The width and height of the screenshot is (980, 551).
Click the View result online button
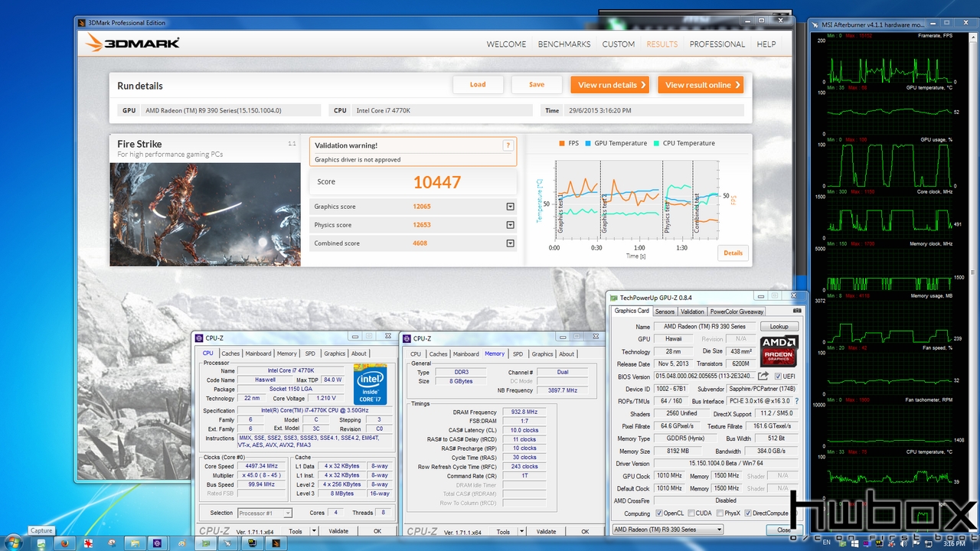coord(701,85)
